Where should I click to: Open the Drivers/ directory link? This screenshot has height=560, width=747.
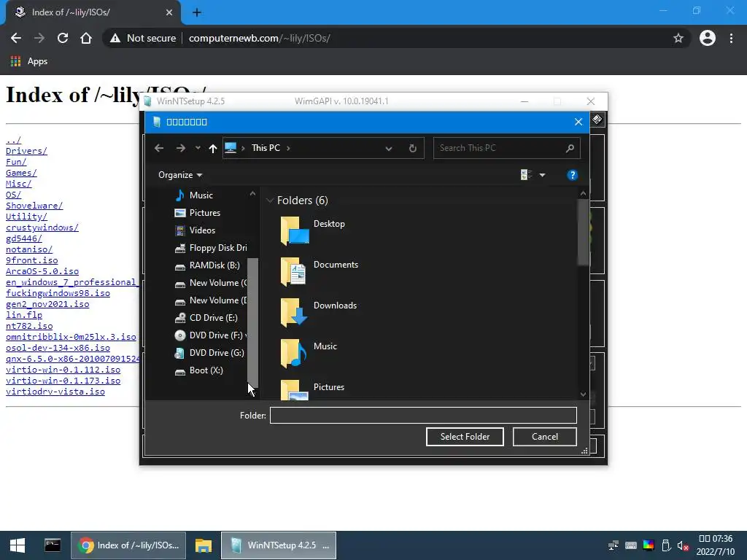pyautogui.click(x=26, y=151)
